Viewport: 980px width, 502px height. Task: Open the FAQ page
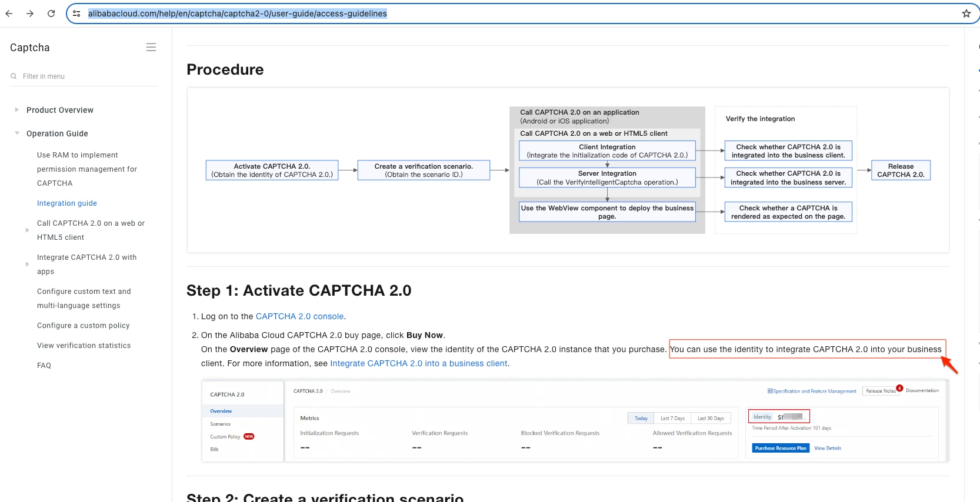coord(44,366)
